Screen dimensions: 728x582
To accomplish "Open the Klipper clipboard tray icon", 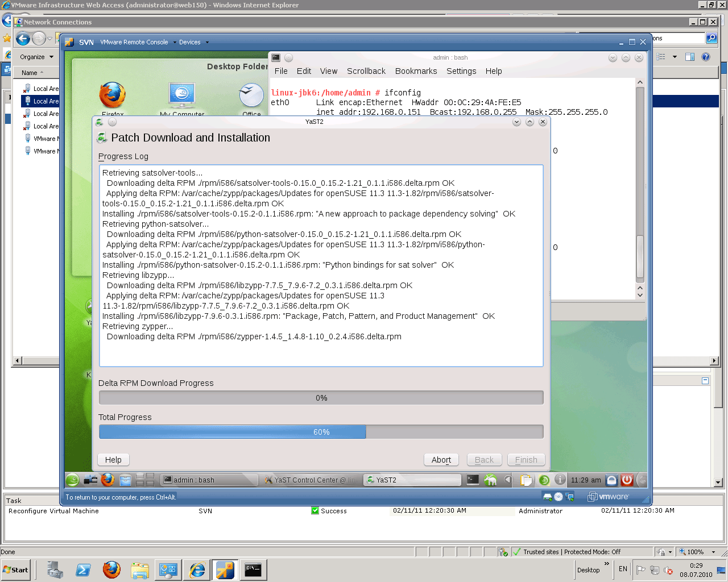I will click(x=526, y=480).
